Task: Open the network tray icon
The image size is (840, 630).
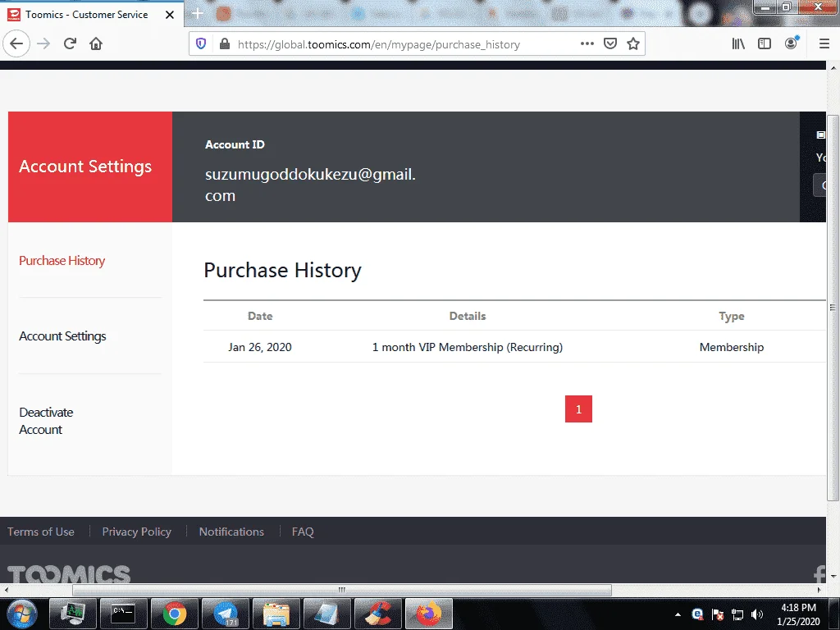Action: (x=737, y=614)
